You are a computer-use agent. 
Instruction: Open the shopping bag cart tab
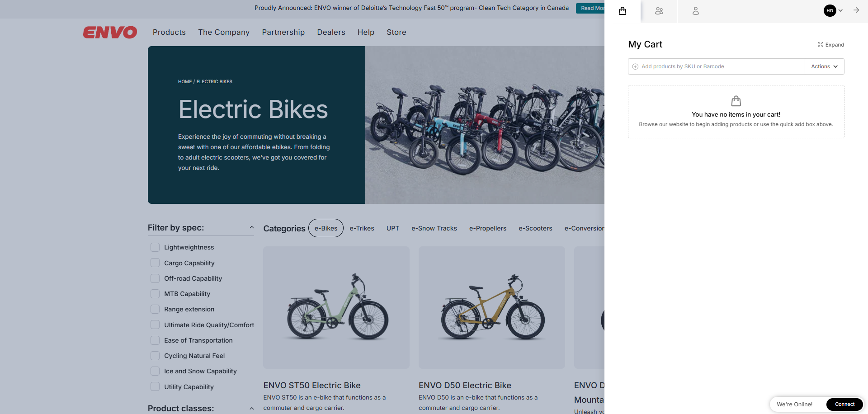point(623,11)
